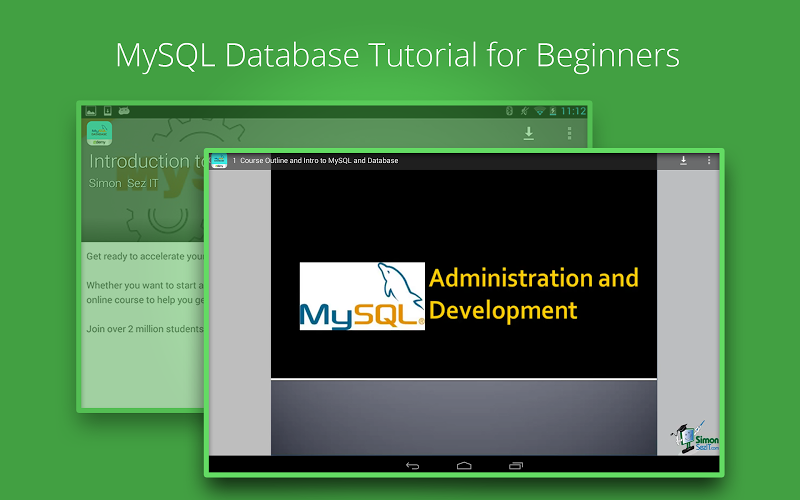Tap the Wi-Fi status icon in status bar
The image size is (800, 500).
click(539, 111)
